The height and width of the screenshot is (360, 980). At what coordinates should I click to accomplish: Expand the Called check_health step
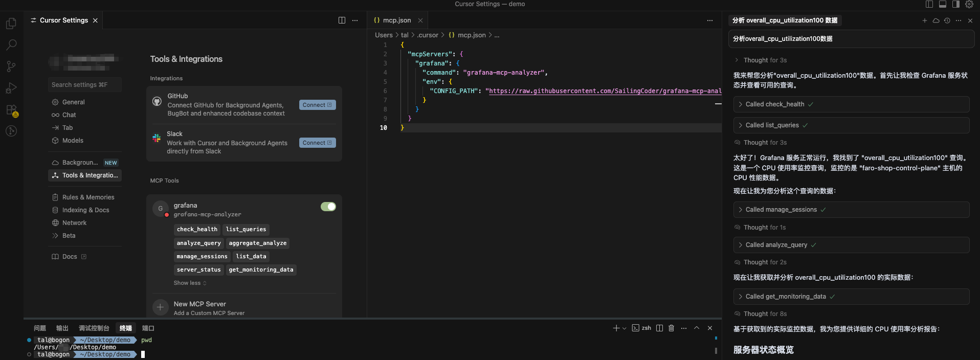point(775,104)
